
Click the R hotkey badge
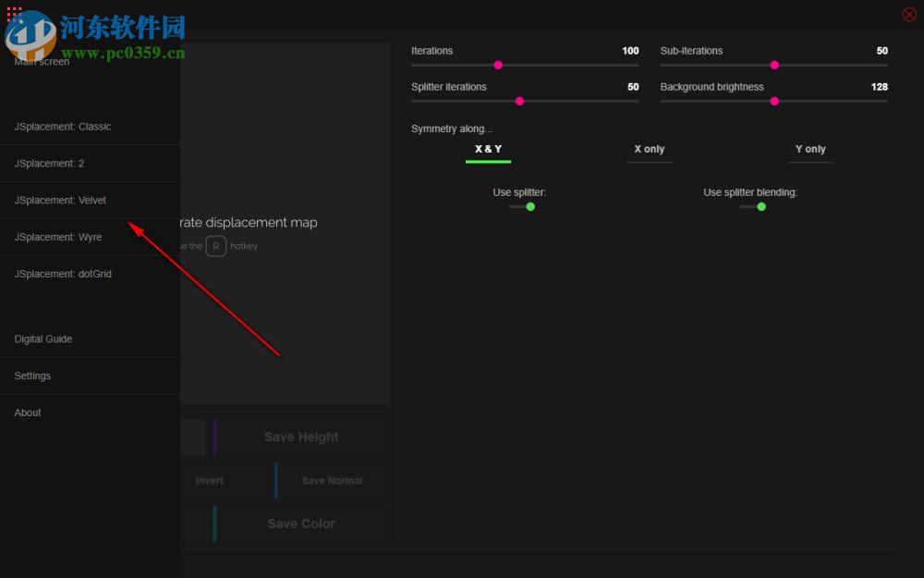(215, 246)
